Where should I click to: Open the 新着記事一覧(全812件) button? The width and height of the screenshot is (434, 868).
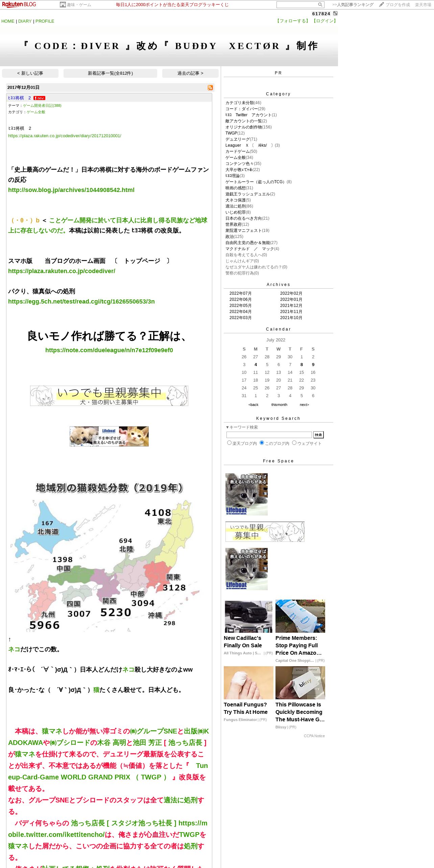pyautogui.click(x=110, y=73)
